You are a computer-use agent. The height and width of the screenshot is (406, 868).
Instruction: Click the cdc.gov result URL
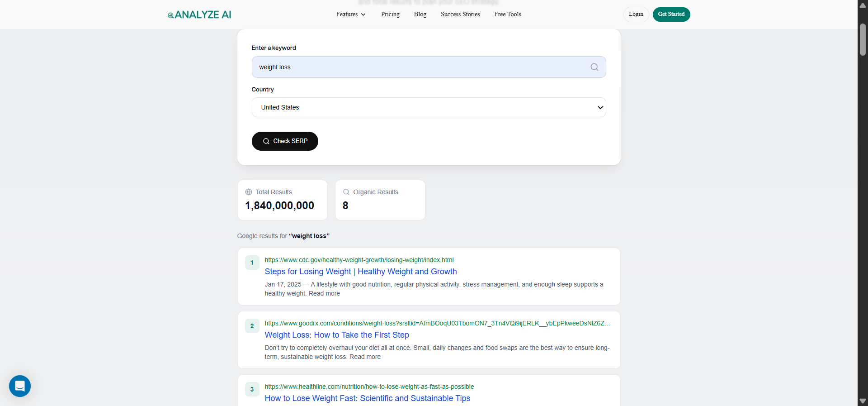(359, 260)
